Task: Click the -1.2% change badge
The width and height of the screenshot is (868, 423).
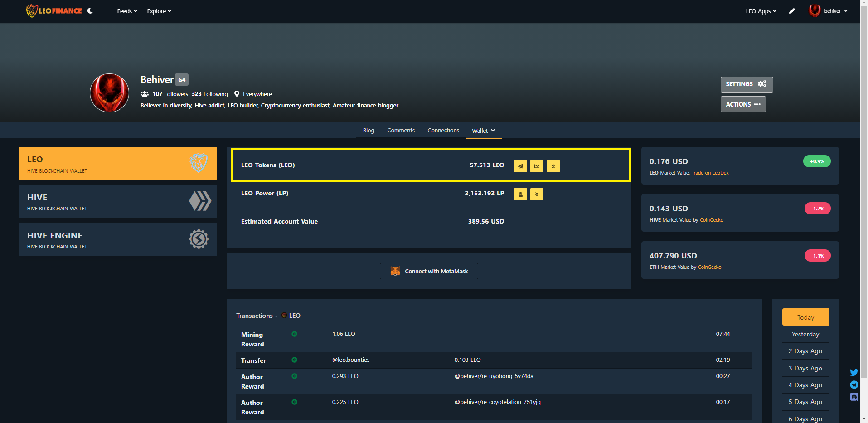Action: pos(818,209)
